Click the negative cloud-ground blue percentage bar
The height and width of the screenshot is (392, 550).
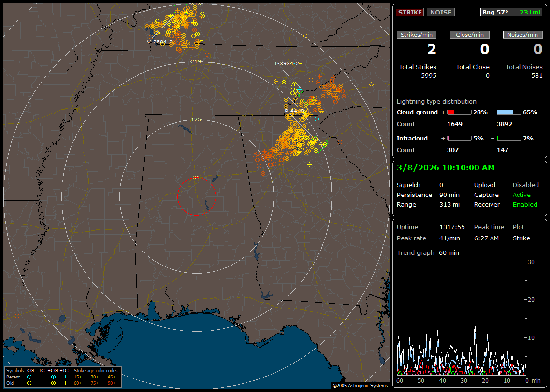[509, 112]
